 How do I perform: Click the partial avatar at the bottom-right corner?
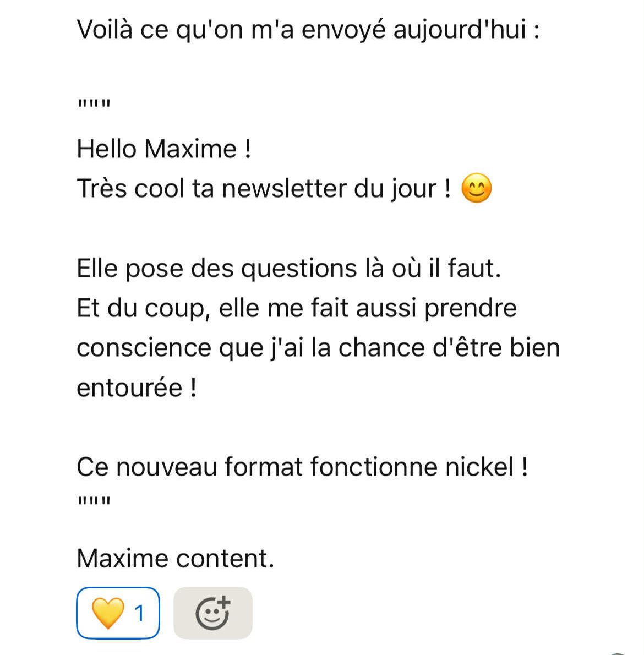tap(619, 653)
